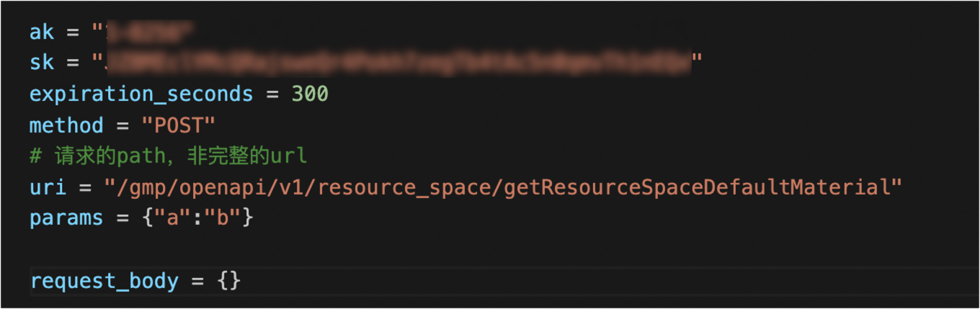Click the params variable name
980x309 pixels.
pos(66,218)
